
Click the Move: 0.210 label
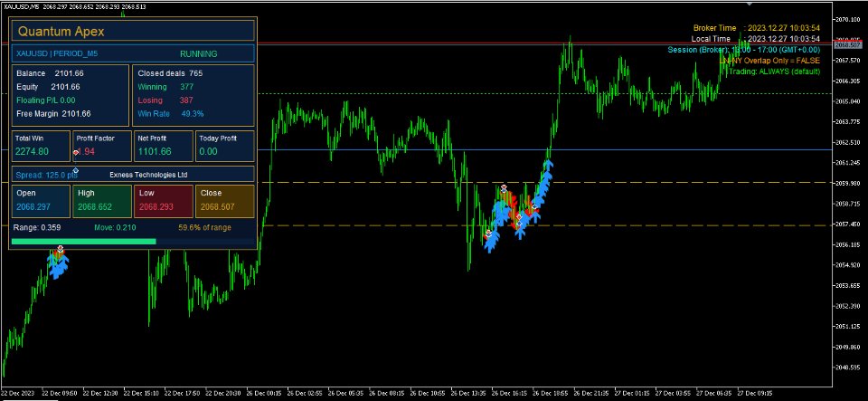pyautogui.click(x=115, y=227)
